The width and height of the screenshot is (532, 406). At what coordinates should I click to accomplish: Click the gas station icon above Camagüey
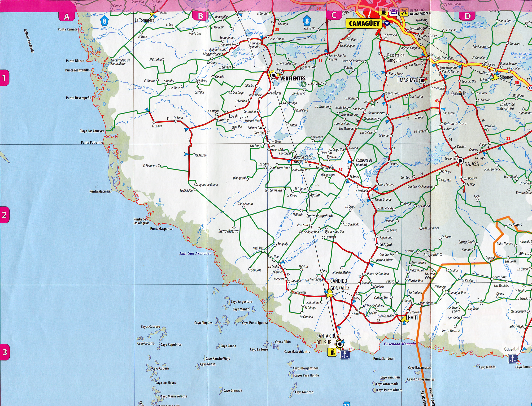[x=384, y=11]
